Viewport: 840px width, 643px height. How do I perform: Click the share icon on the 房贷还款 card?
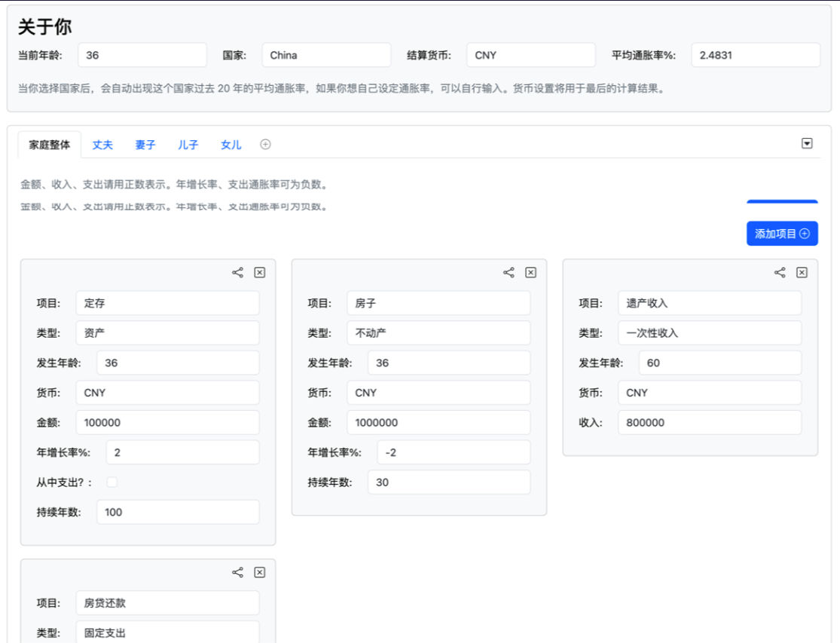coord(237,572)
